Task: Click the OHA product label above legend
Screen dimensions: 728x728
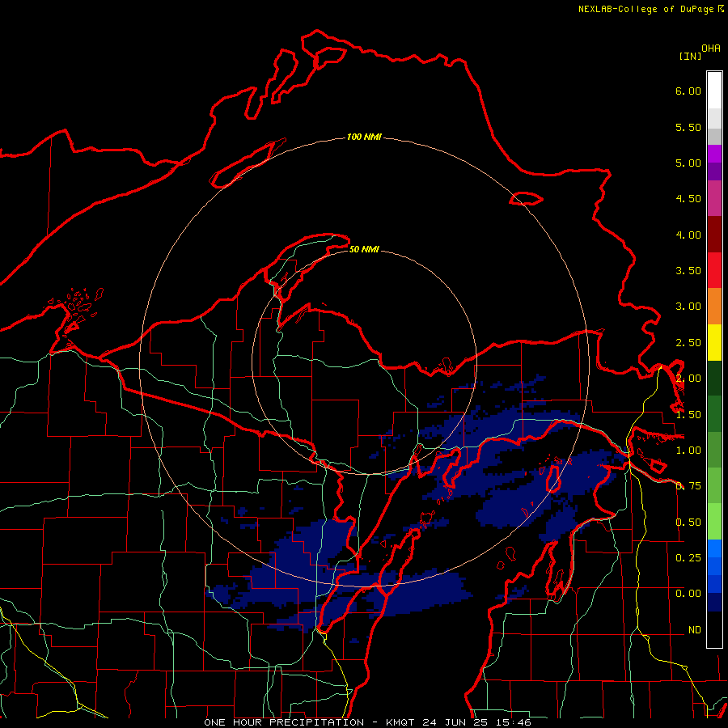Action: (x=711, y=48)
